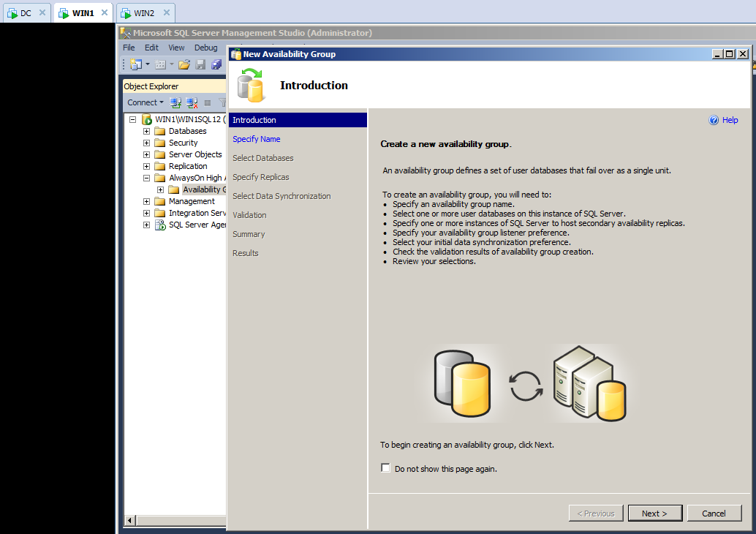The height and width of the screenshot is (534, 756).
Task: Click the blue Help question mark icon
Action: click(x=714, y=120)
